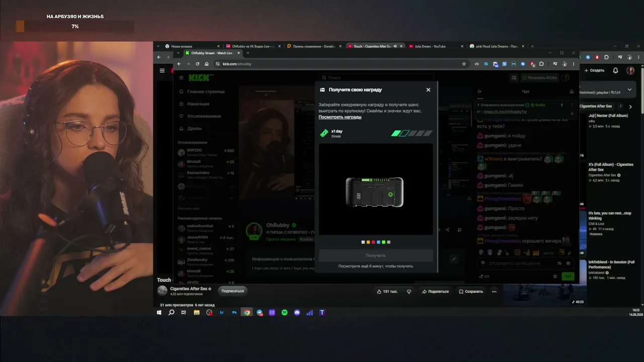
Task: Open the emoji picker in chat input
Action: (569, 263)
